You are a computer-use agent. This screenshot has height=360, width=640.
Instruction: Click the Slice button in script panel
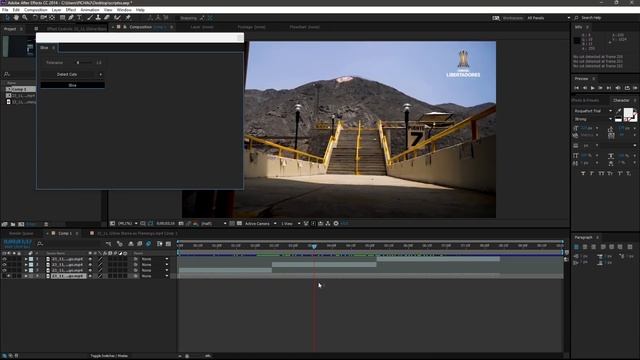(x=72, y=85)
